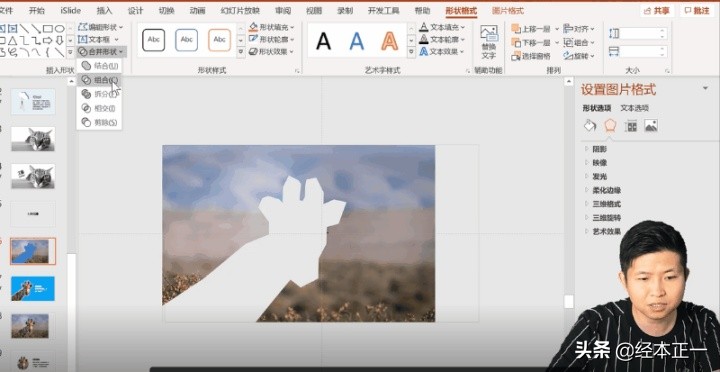Open the 文本填充 text fill dropdown
Viewport: 720px width, 372px height.
[442, 28]
